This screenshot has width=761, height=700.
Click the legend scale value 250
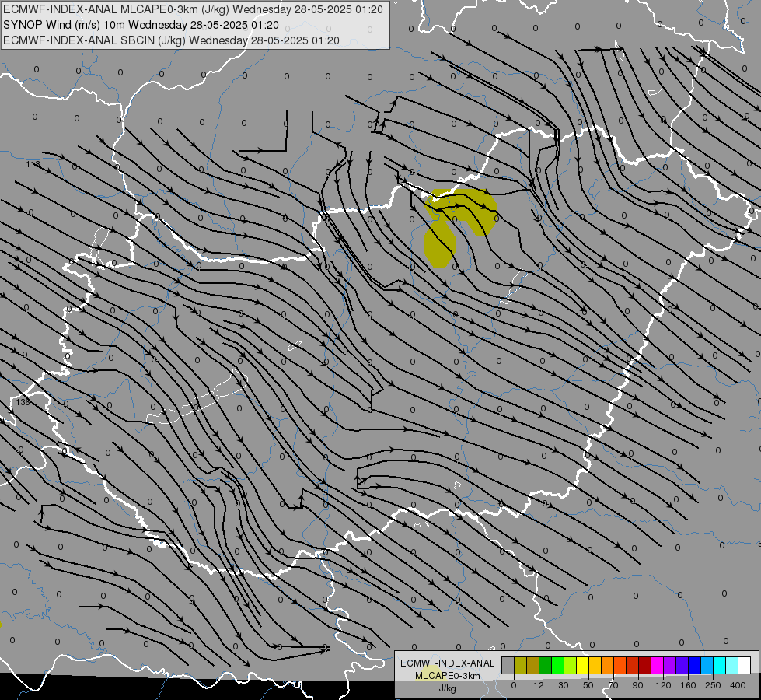713,685
